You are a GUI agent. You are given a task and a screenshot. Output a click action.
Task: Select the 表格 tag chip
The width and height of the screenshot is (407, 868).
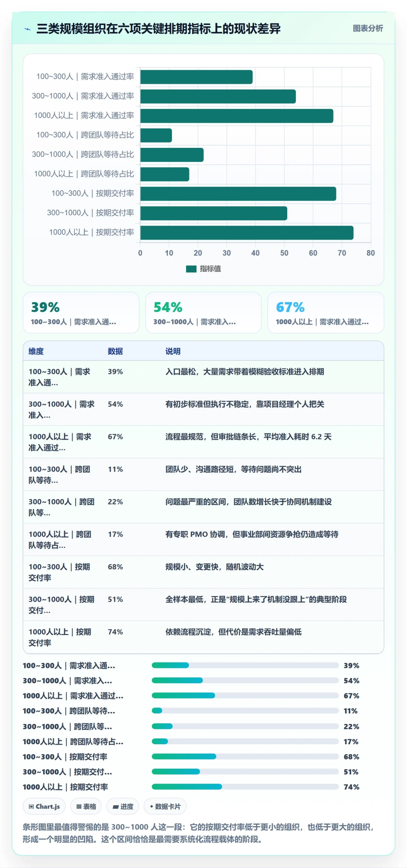coord(86,806)
